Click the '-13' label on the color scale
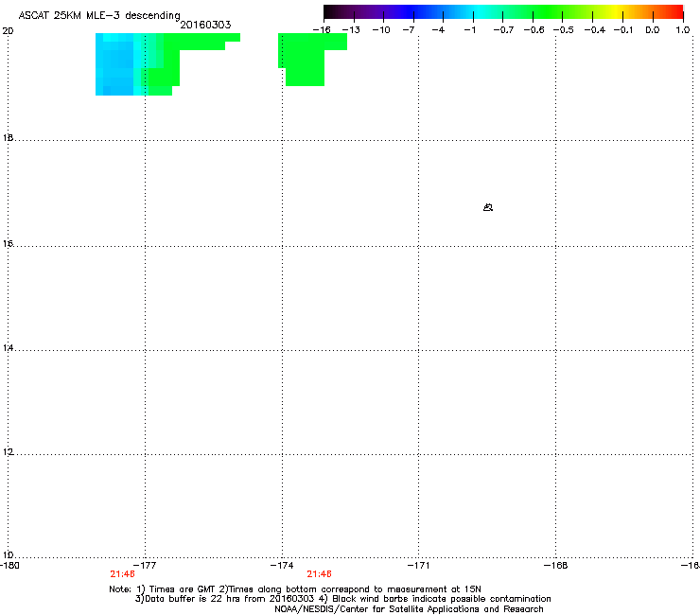 point(351,30)
